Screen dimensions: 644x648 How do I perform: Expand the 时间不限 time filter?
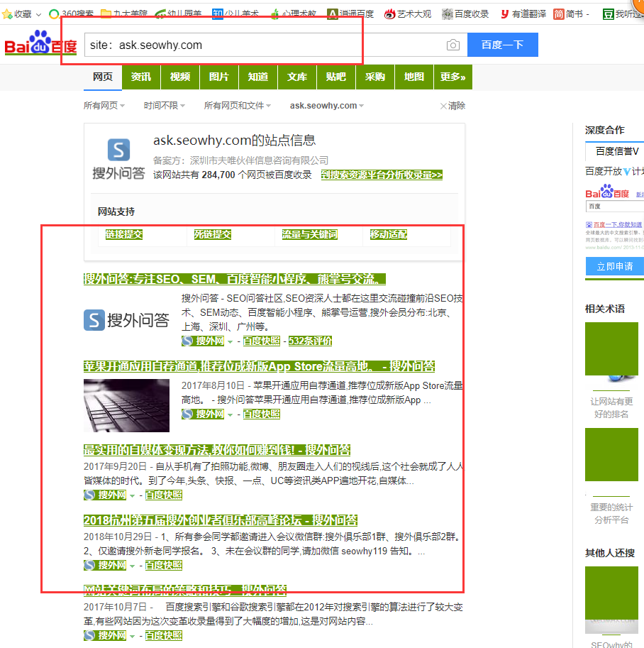164,106
